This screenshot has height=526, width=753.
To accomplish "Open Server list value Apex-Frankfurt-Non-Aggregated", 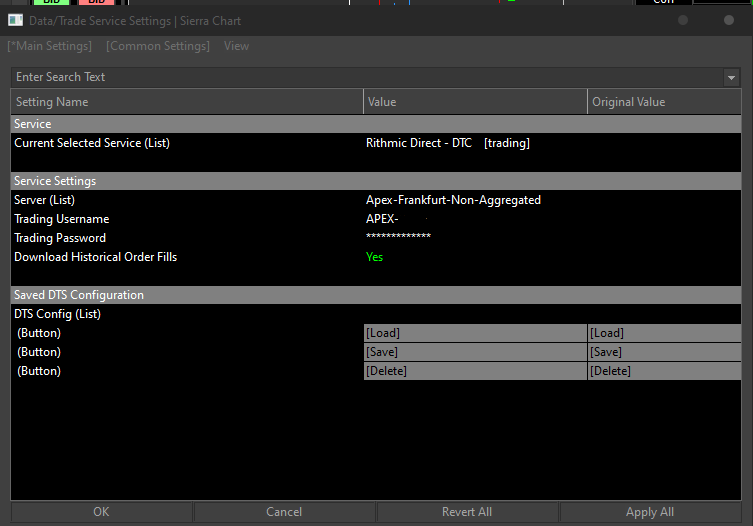I will click(x=453, y=200).
